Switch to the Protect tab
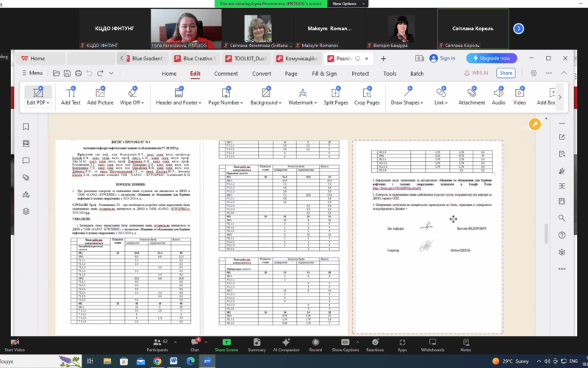This screenshot has width=588, height=368. pos(360,74)
